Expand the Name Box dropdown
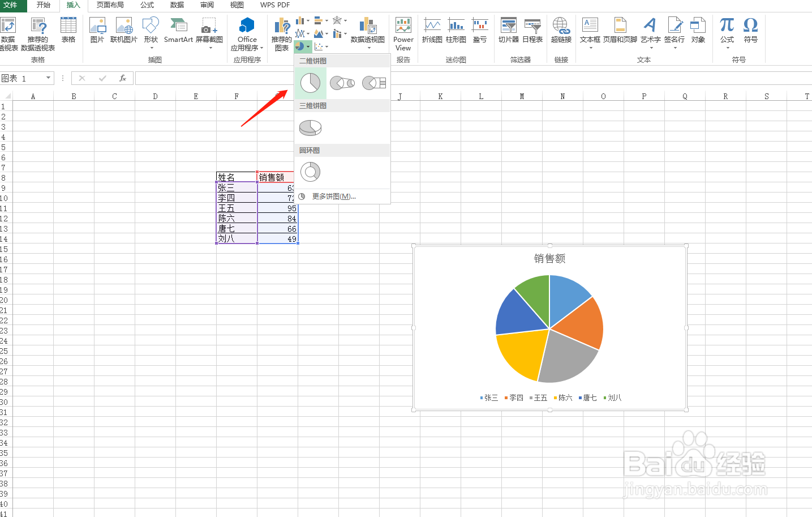The width and height of the screenshot is (812, 517). (49, 78)
